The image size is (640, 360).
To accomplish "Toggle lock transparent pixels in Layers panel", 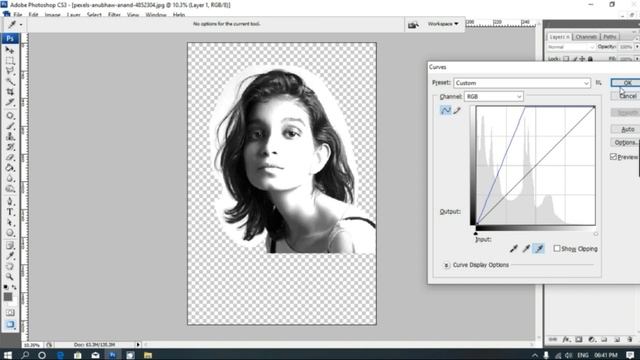I will coord(566,59).
